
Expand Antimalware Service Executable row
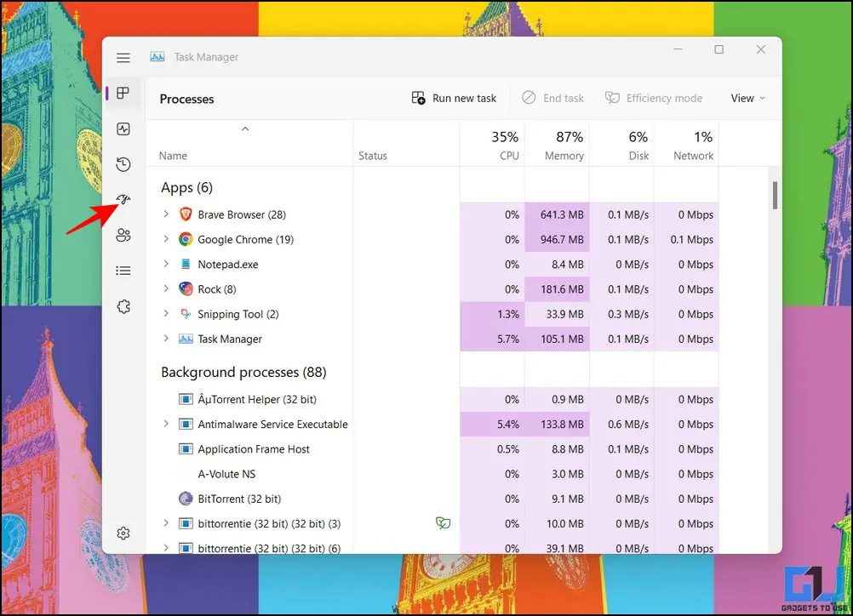[166, 424]
